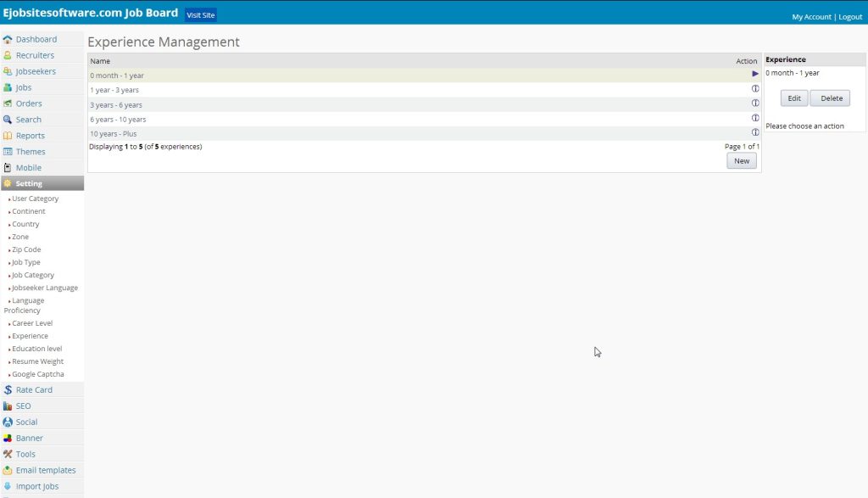
Task: Select the Themes menu item
Action: click(31, 152)
